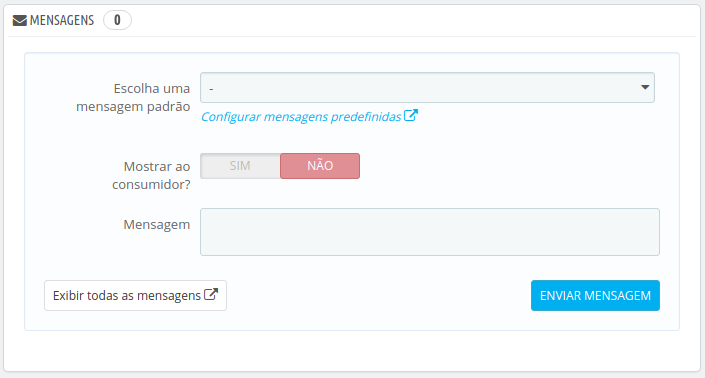This screenshot has width=705, height=378.
Task: Click the MENSAGENS panel heading
Action: coord(62,20)
